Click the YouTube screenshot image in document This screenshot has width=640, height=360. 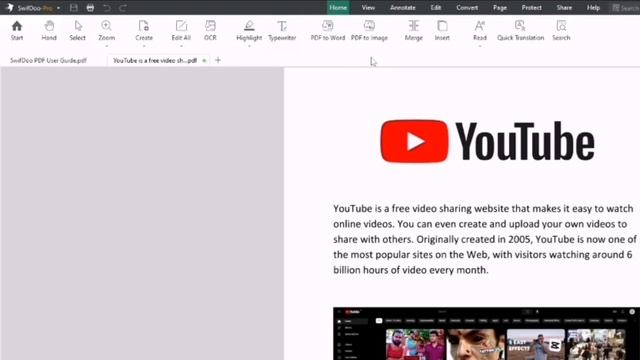tap(487, 333)
